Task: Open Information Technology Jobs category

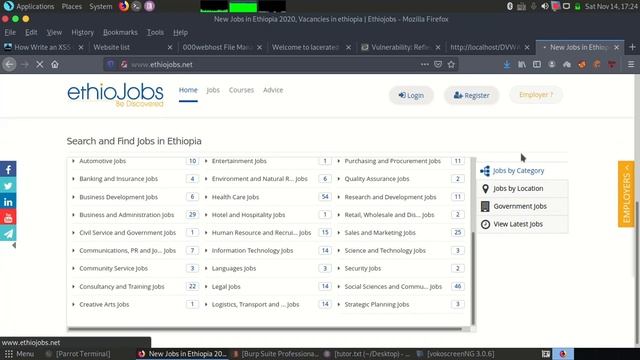Action: tap(252, 251)
